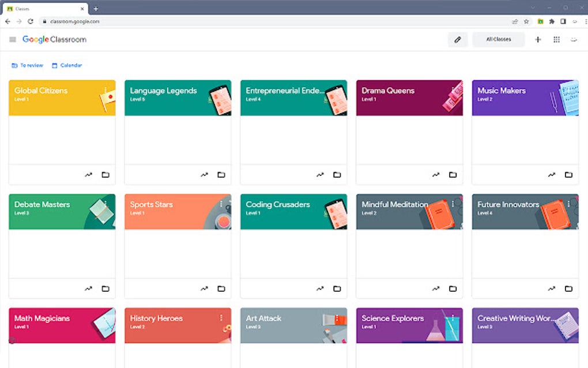Screen dimensions: 588x368
Task: Click the profile avatar in the top bar
Action: pos(573,39)
